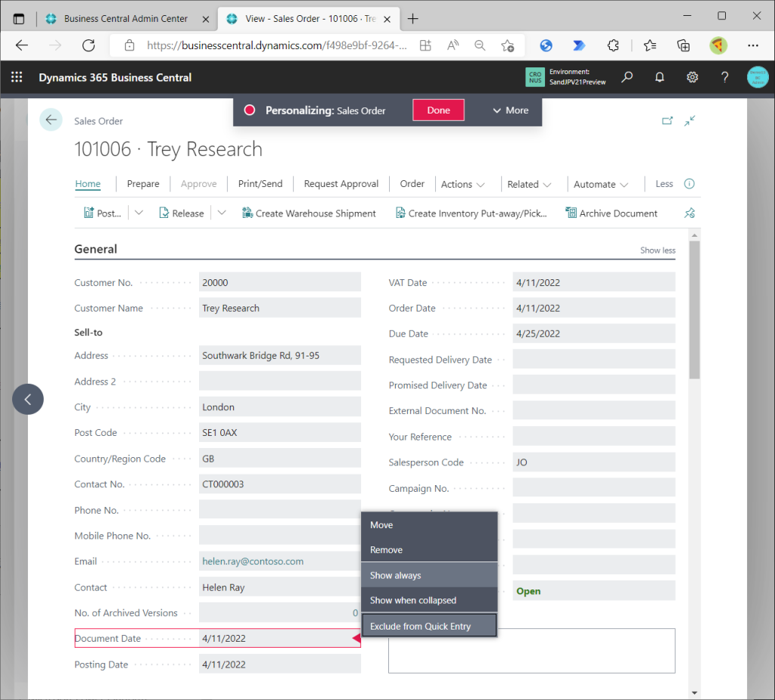The height and width of the screenshot is (700, 775).
Task: Click Archive Document
Action: [612, 213]
